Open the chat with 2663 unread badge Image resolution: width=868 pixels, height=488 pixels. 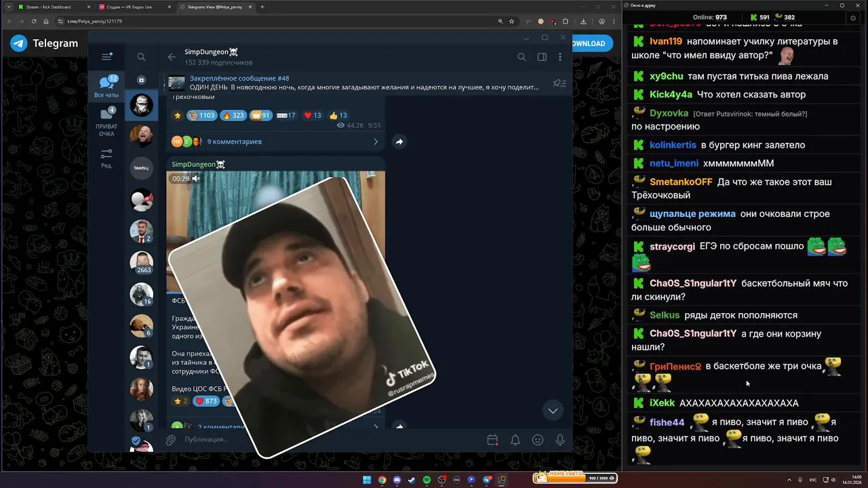(x=142, y=262)
